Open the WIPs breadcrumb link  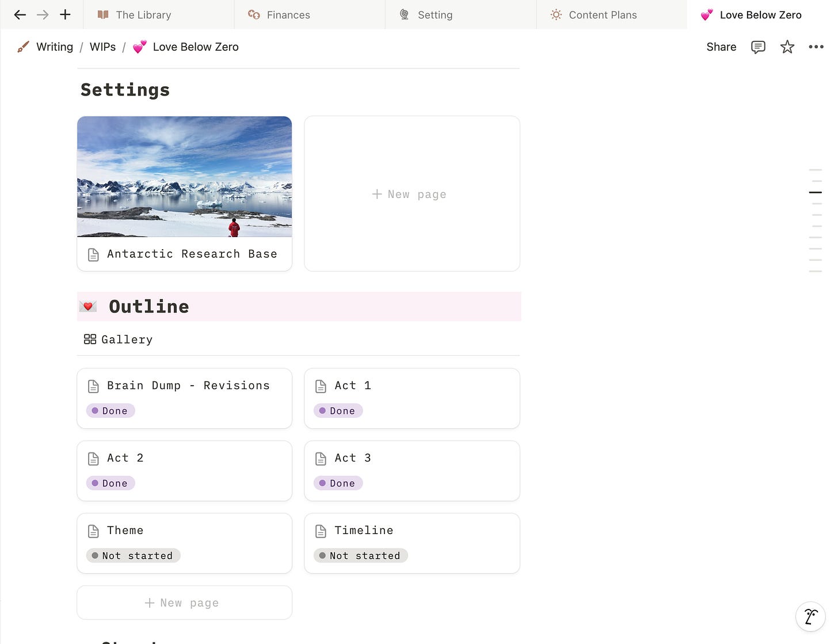(x=102, y=47)
